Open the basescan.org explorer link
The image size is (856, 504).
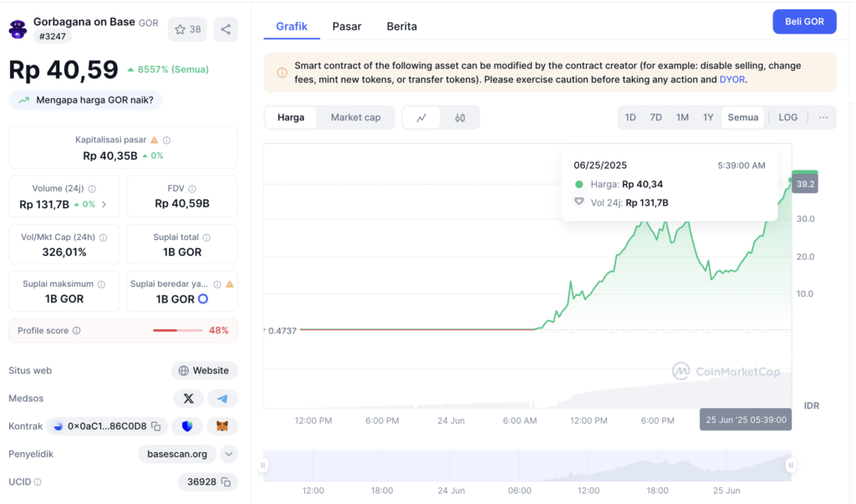177,455
